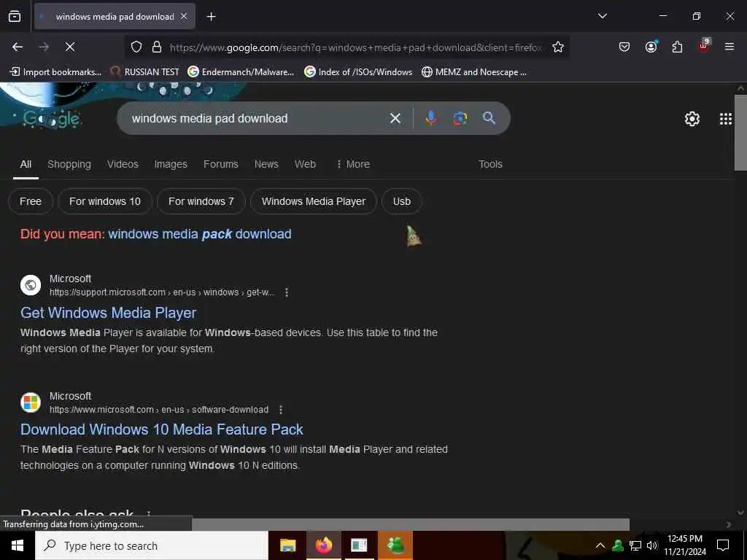Open Firefox account menu
The image size is (747, 560).
point(651,46)
